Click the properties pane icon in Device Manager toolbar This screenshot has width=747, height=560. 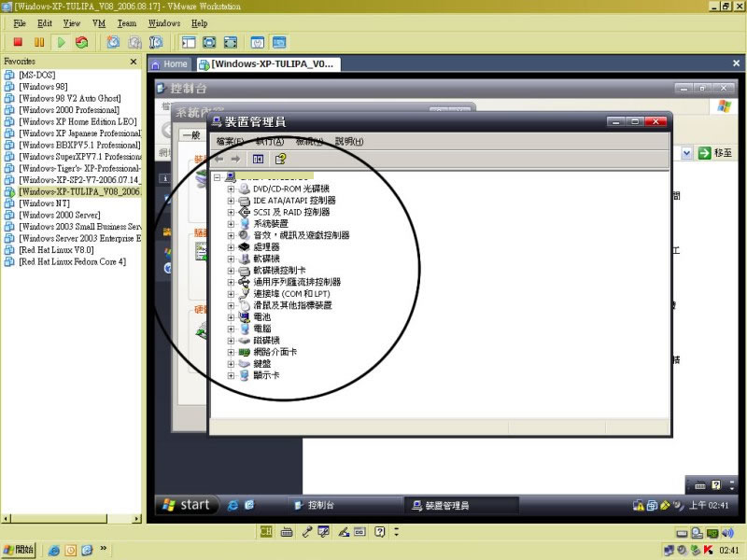pyautogui.click(x=258, y=159)
